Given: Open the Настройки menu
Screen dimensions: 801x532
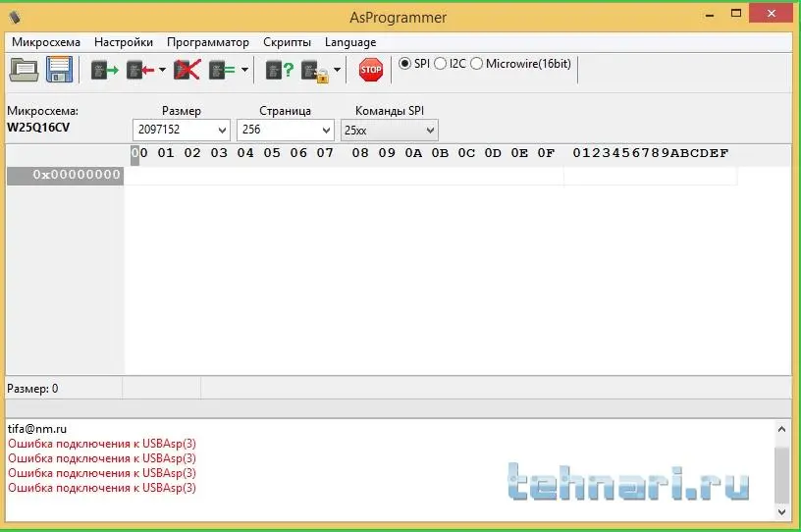Looking at the screenshot, I should point(124,42).
